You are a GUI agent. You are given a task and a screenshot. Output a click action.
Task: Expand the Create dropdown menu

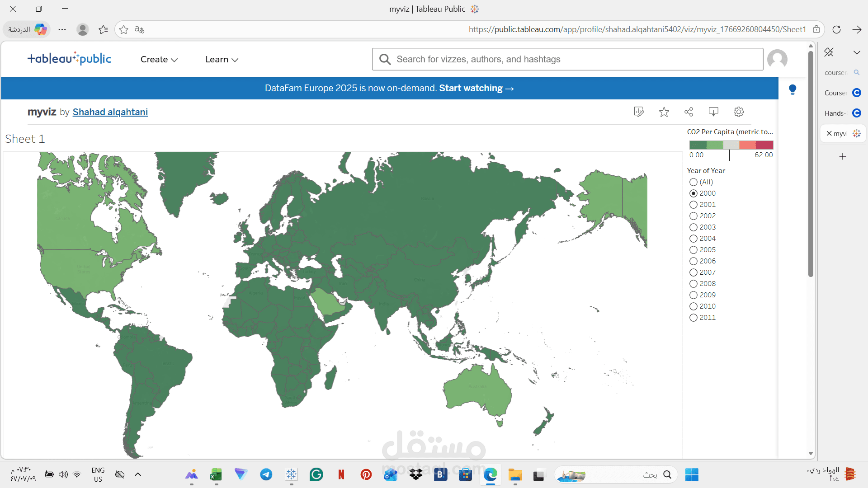(x=159, y=59)
